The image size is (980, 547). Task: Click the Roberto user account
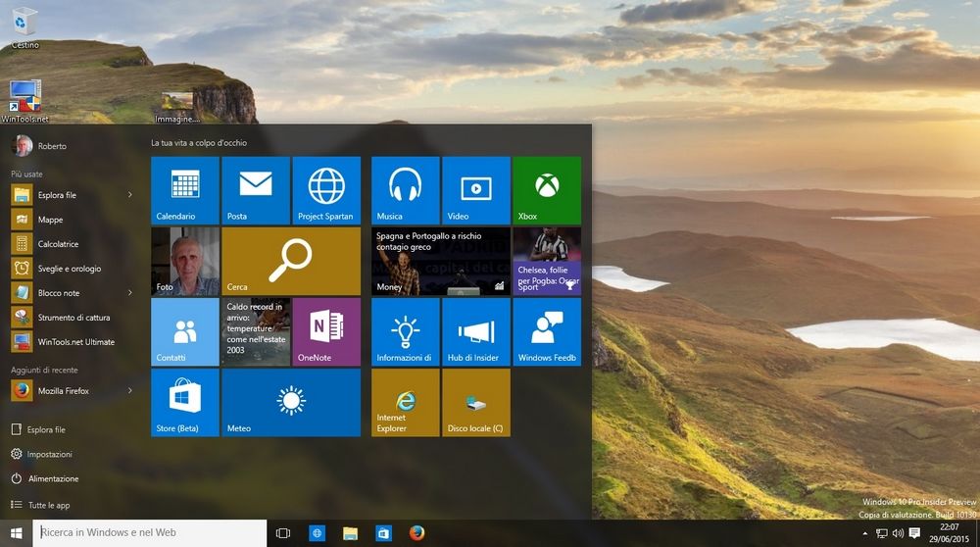tap(39, 146)
